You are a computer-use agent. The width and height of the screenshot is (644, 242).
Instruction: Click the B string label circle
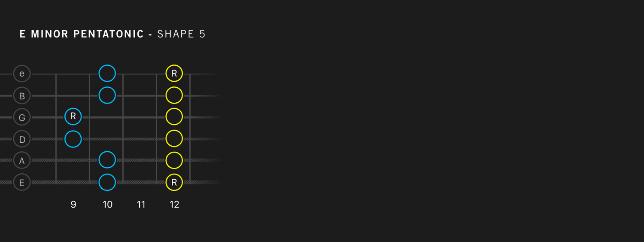[22, 95]
